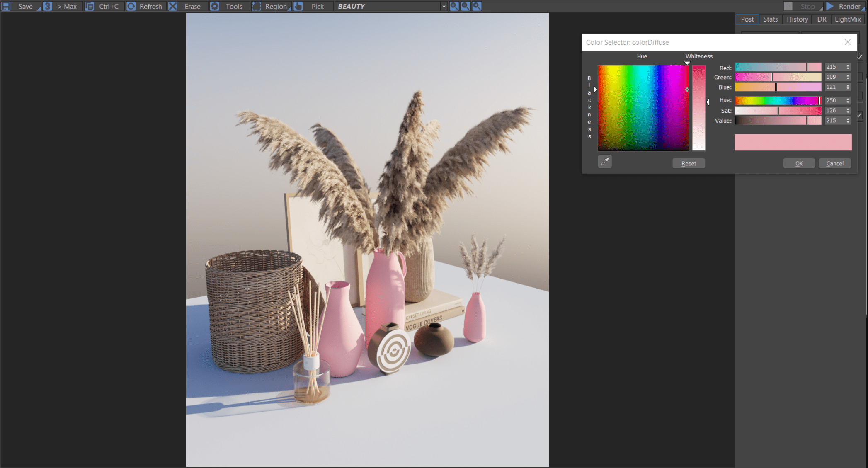Open the BEAUTY render channel dropdown
Image resolution: width=868 pixels, height=468 pixels.
[x=444, y=6]
